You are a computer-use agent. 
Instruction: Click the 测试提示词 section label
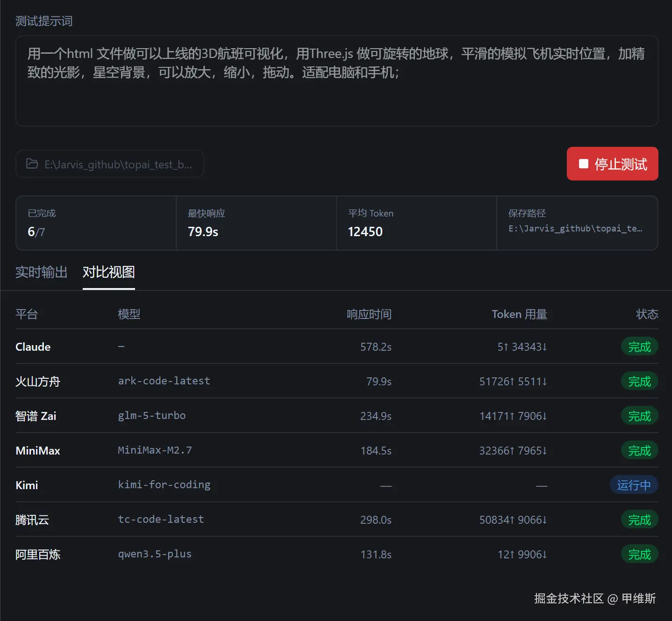44,21
